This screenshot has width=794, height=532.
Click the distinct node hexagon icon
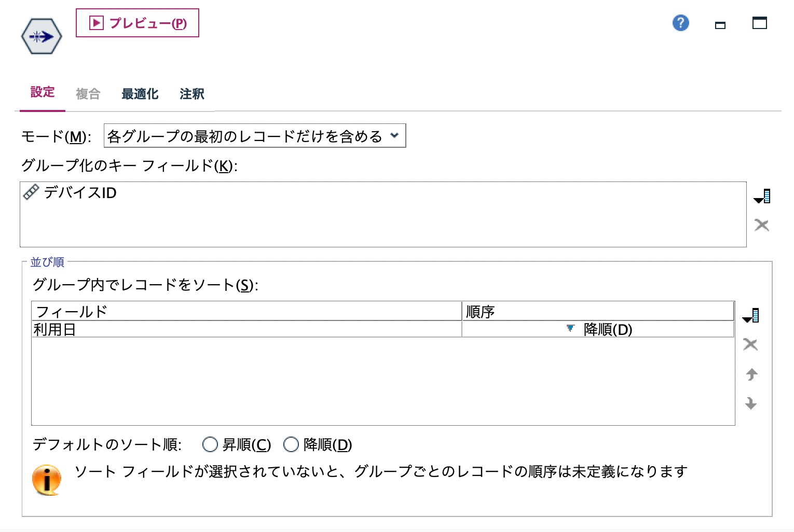pos(43,36)
